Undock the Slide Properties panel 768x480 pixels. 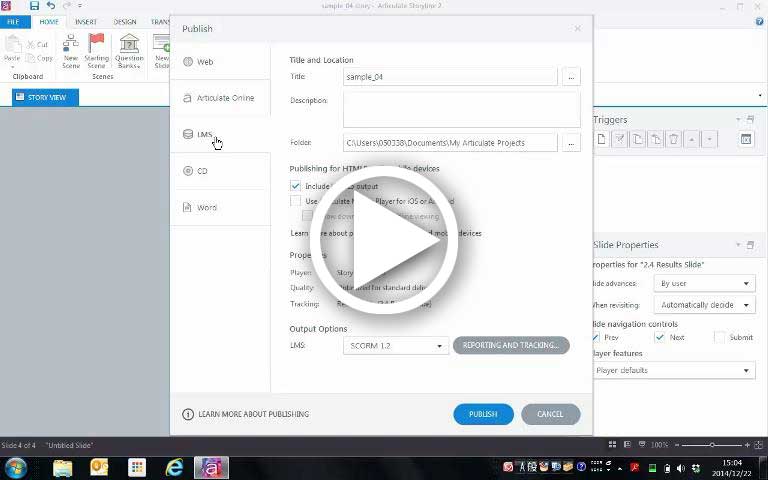[750, 245]
